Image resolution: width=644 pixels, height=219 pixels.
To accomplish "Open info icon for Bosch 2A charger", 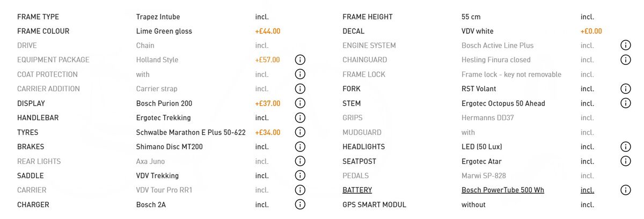I will (x=300, y=205).
